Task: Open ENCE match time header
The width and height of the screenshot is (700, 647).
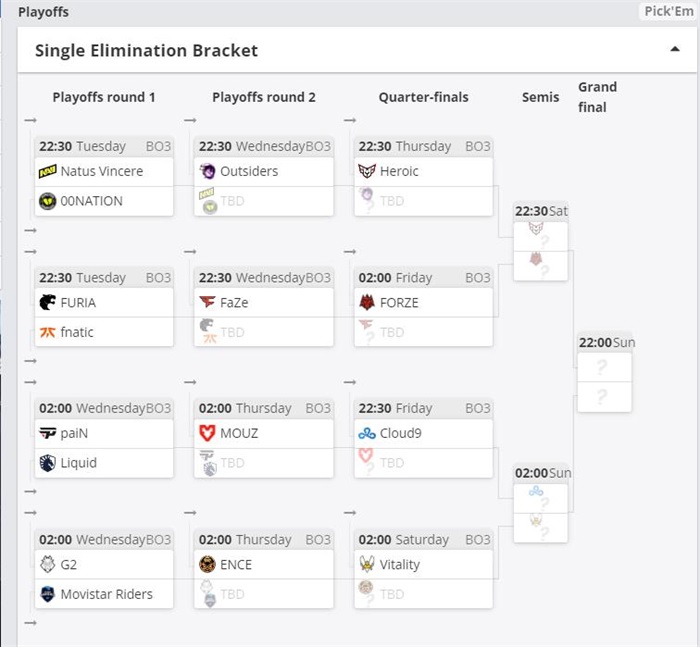Action: coord(264,539)
